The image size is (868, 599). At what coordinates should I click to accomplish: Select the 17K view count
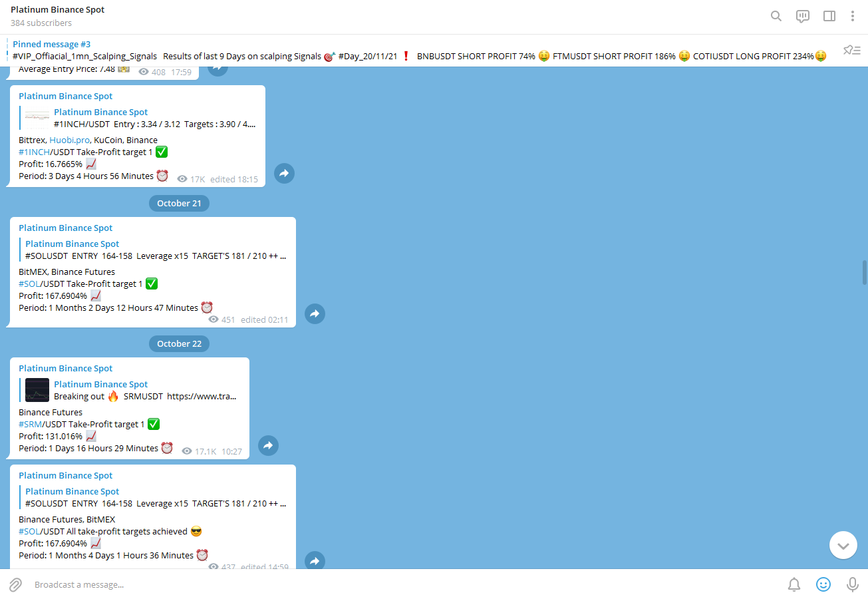click(198, 179)
